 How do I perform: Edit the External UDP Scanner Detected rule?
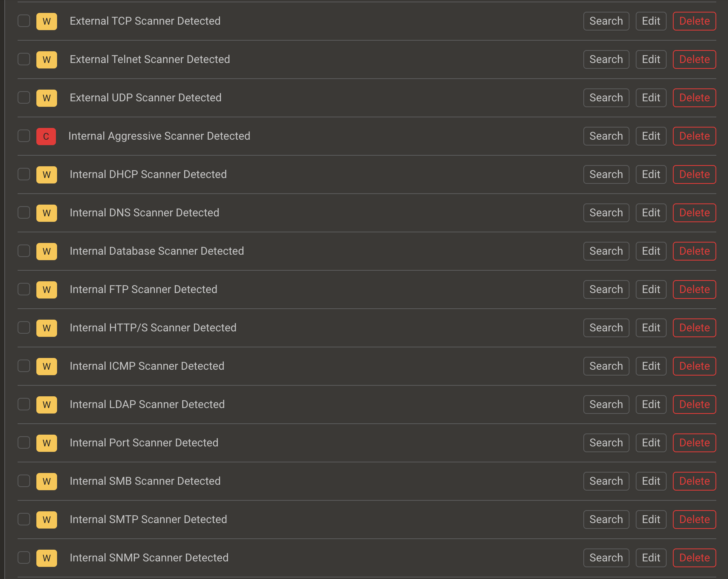coord(651,98)
